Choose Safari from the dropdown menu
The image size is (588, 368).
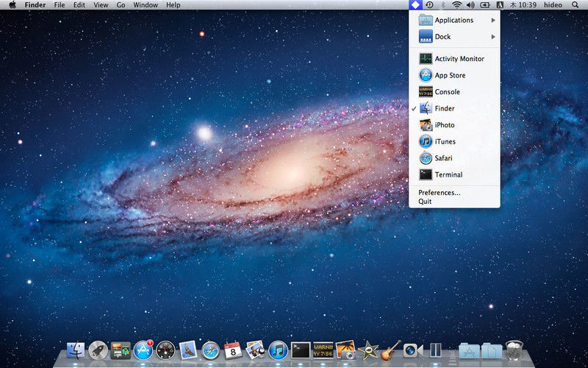tap(445, 158)
